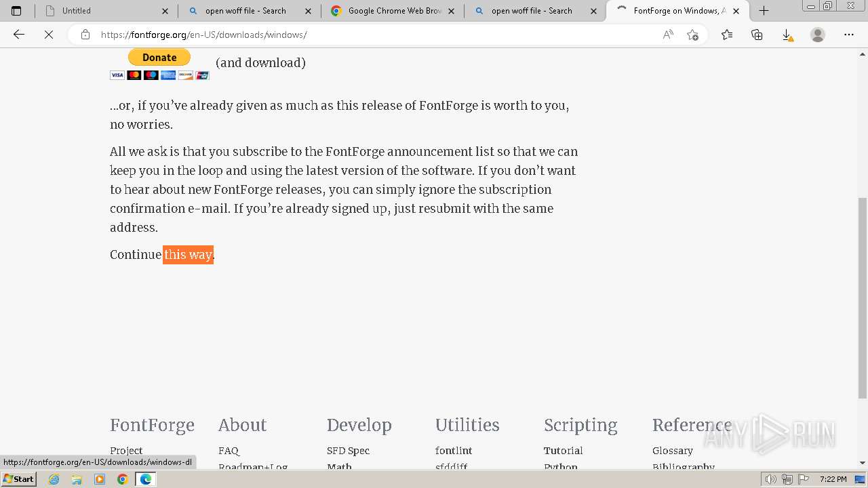This screenshot has height=488, width=868.
Task: Click the 'Scripting' footer heading
Action: pyautogui.click(x=580, y=426)
